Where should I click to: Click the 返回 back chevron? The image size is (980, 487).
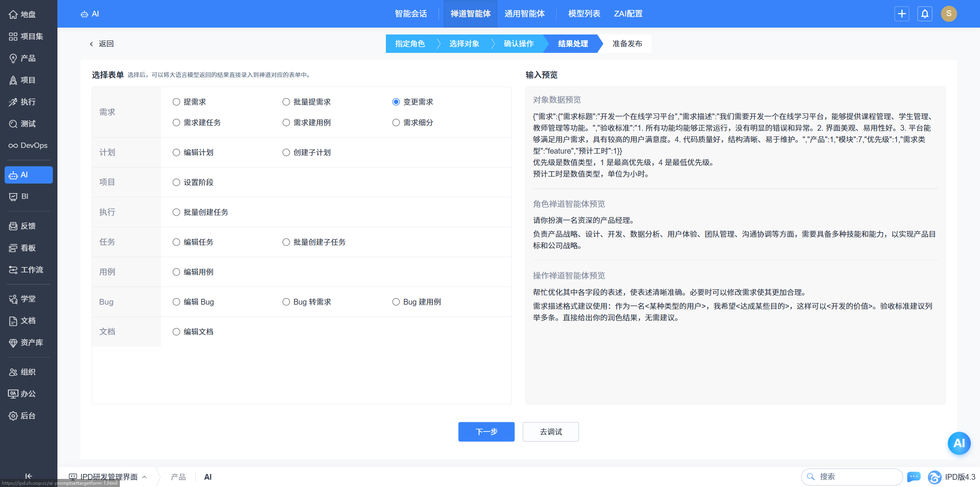click(91, 44)
